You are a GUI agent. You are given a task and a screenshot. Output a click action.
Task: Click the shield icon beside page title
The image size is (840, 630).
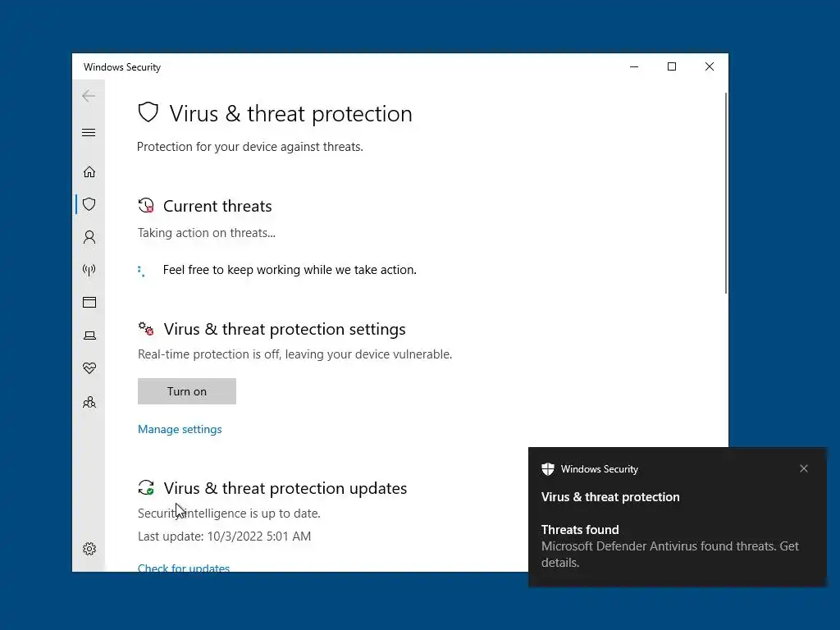(148, 112)
